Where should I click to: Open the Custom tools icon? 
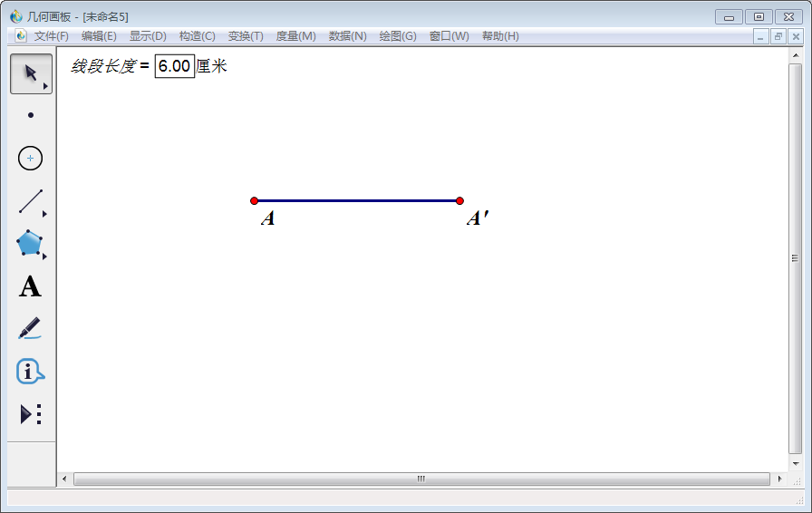(x=31, y=414)
